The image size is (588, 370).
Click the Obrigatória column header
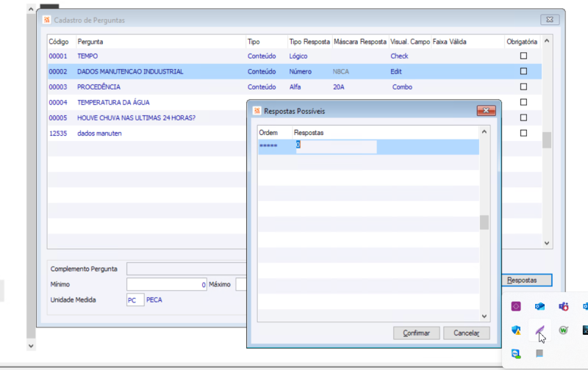pyautogui.click(x=522, y=42)
